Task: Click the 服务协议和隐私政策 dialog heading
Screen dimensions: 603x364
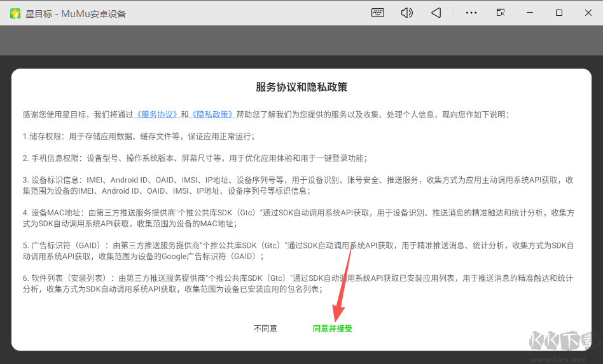Action: click(x=301, y=88)
